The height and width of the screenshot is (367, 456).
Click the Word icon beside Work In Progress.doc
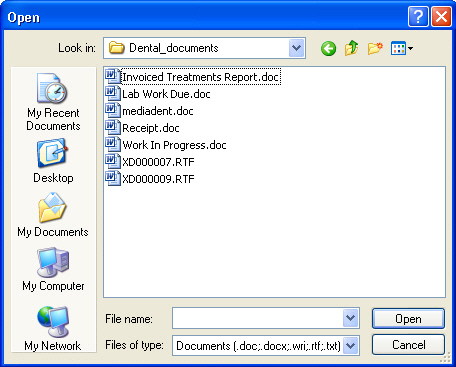click(113, 144)
